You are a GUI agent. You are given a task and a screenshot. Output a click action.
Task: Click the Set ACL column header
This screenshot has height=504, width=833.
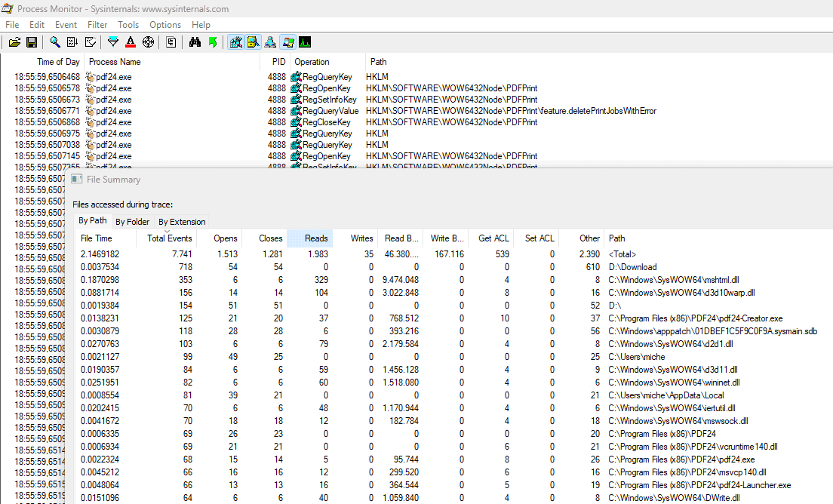536,238
